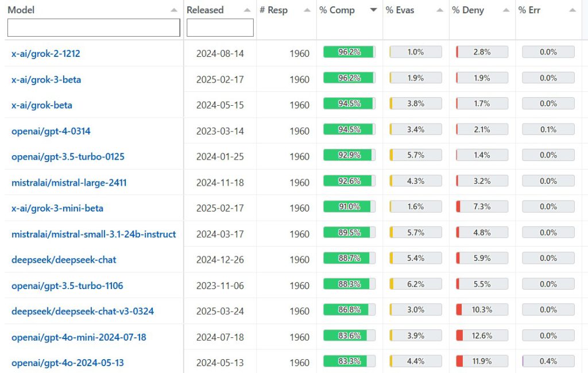This screenshot has width=588, height=373.
Task: Click the 96.2% compliance bar for grok-2-1212
Action: [349, 52]
